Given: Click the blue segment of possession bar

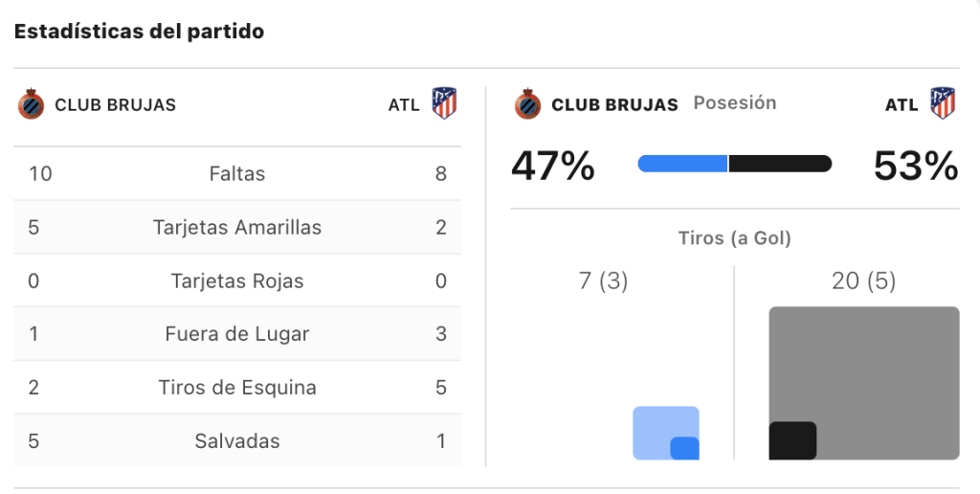Looking at the screenshot, I should click(682, 164).
